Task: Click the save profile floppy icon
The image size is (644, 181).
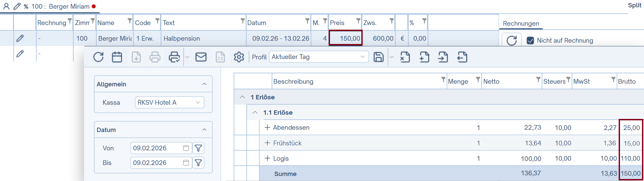Action: [x=379, y=57]
